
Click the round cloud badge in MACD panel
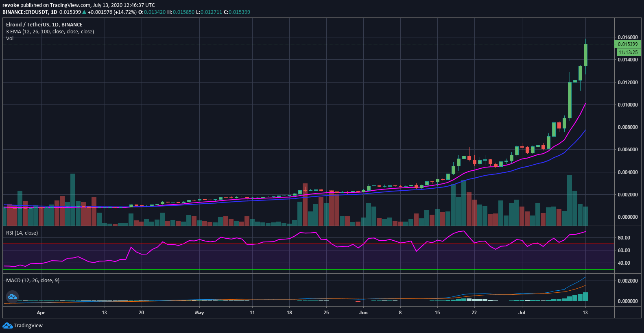pos(12,297)
